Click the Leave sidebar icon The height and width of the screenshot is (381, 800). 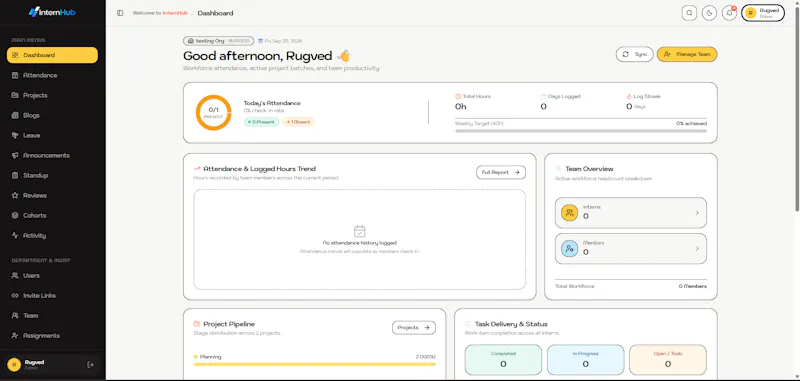point(15,135)
